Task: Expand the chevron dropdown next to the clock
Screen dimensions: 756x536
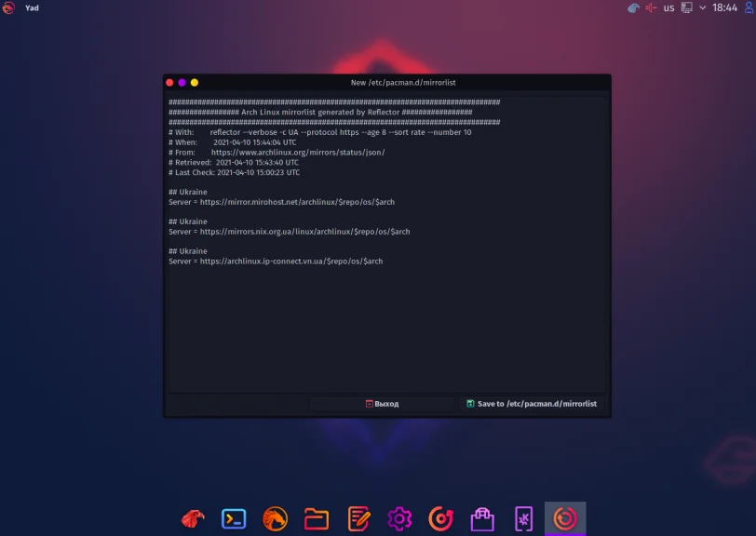Action: pos(702,8)
